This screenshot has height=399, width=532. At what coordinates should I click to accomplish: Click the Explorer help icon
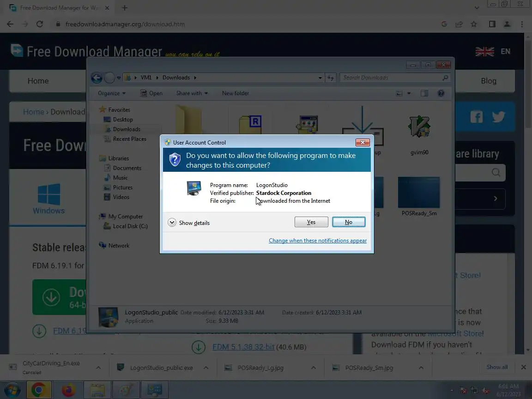(441, 93)
